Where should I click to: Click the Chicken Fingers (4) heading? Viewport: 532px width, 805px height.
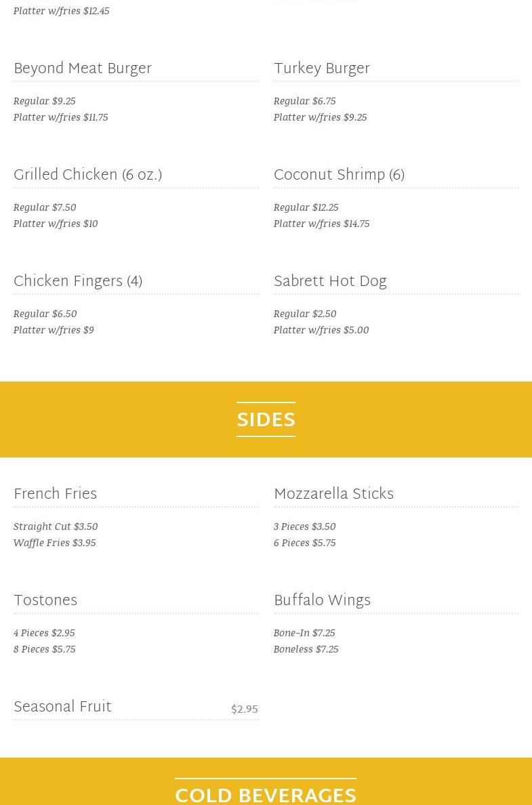78,282
